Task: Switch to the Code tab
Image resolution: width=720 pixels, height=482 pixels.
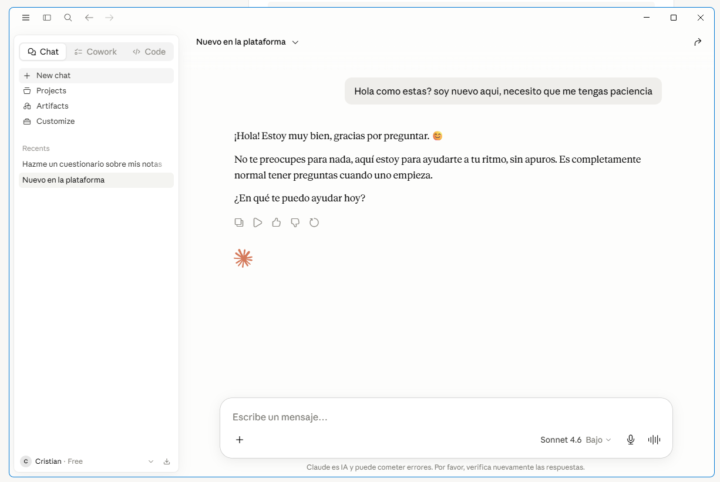Action: pos(149,52)
